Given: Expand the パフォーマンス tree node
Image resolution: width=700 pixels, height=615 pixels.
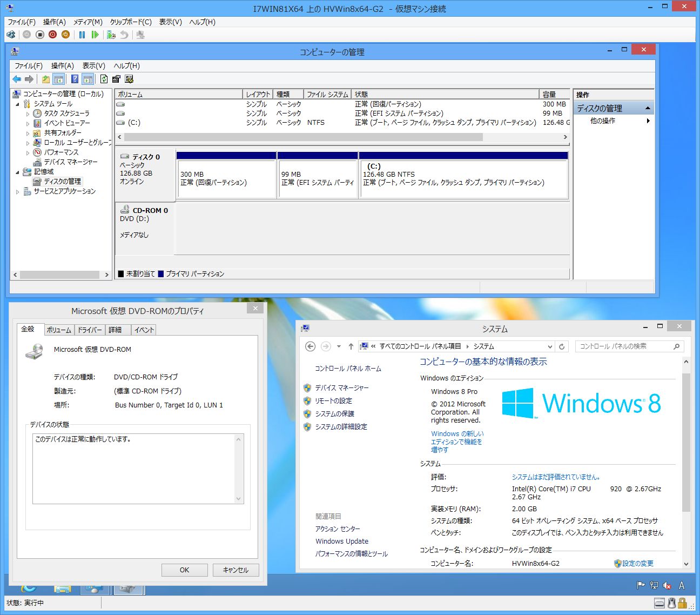Looking at the screenshot, I should 28,153.
